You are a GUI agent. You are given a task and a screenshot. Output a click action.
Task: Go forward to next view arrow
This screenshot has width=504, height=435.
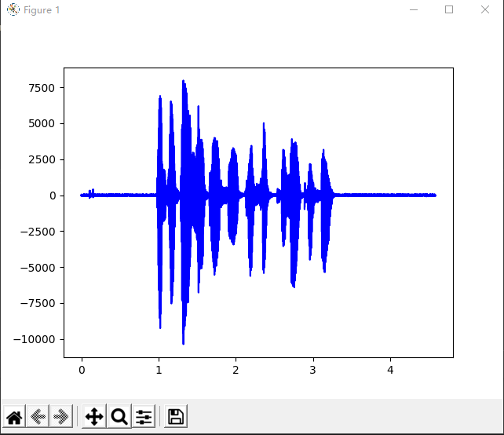click(61, 417)
